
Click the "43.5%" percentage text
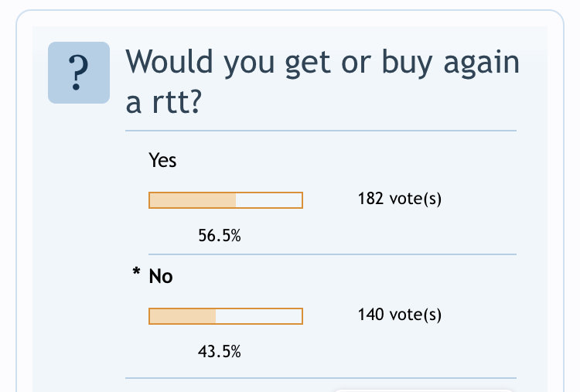click(220, 351)
